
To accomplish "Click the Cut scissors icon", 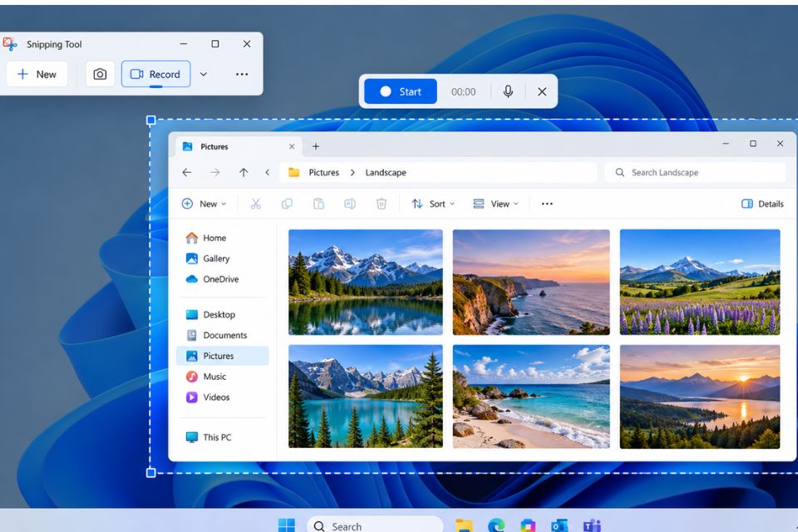I will click(255, 204).
